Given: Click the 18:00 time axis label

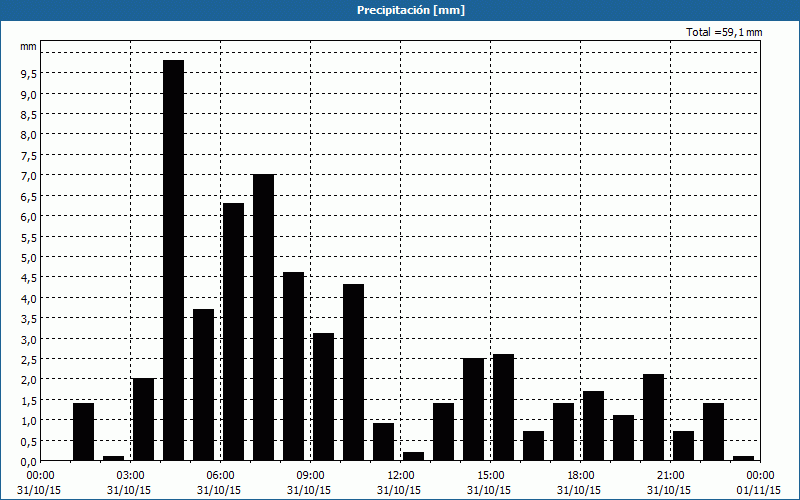Looking at the screenshot, I should (x=581, y=476).
